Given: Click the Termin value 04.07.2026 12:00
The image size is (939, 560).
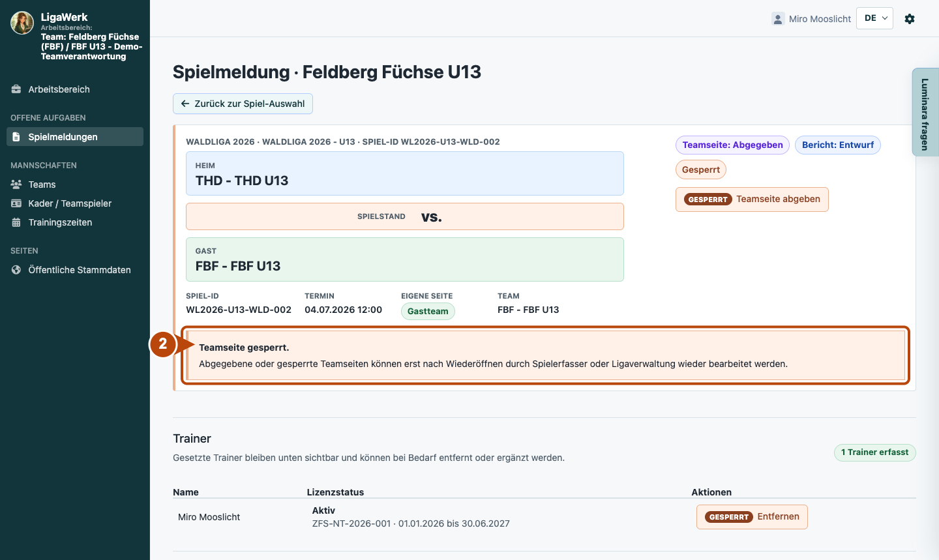Looking at the screenshot, I should tap(344, 310).
